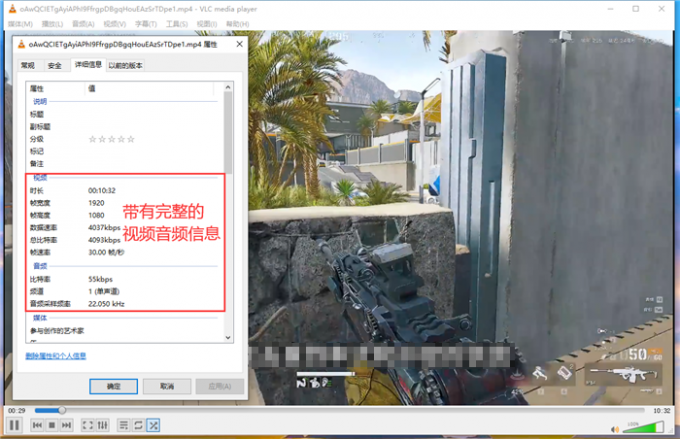Close the properties dialog
Image resolution: width=680 pixels, height=439 pixels.
(239, 44)
